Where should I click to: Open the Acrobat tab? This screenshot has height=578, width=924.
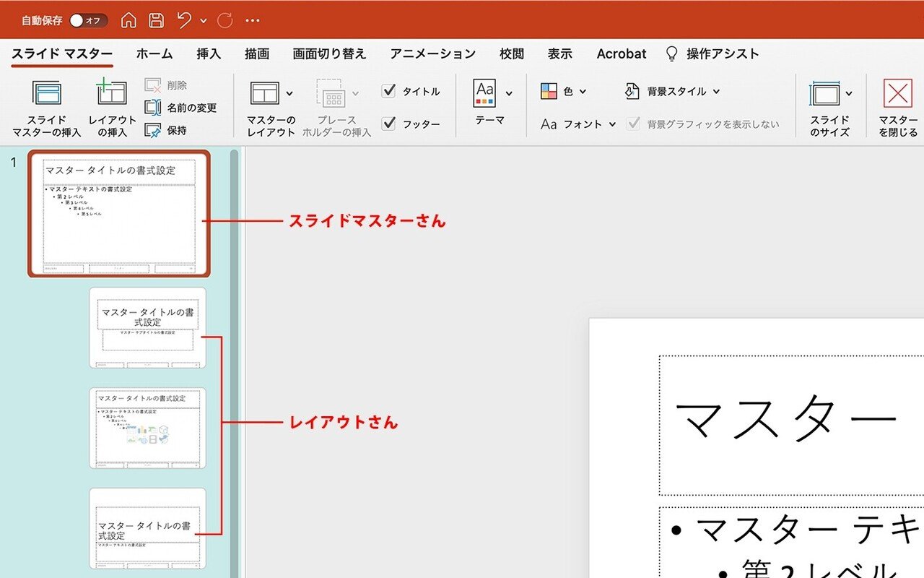click(622, 54)
